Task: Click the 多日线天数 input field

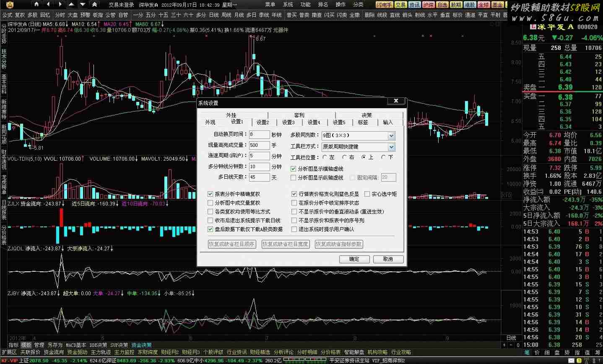Action: [x=259, y=177]
